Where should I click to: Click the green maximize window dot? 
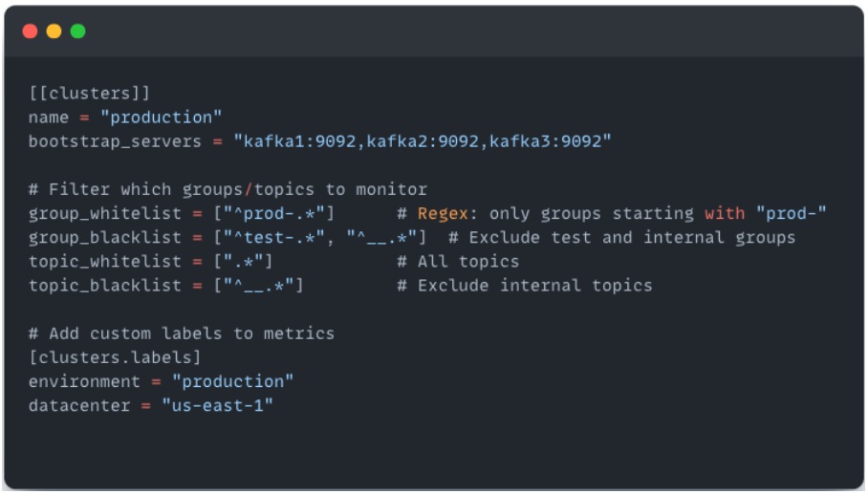click(x=77, y=32)
